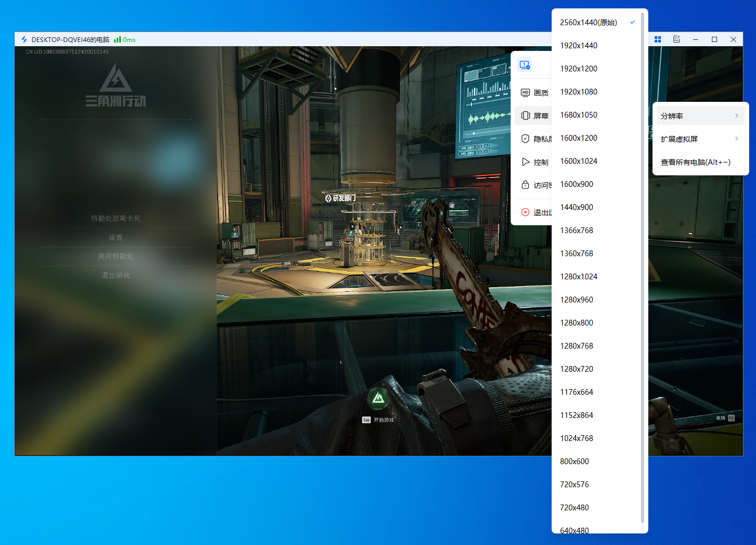756x545 pixels.
Task: Click the monitor 1 display icon
Action: point(525,65)
